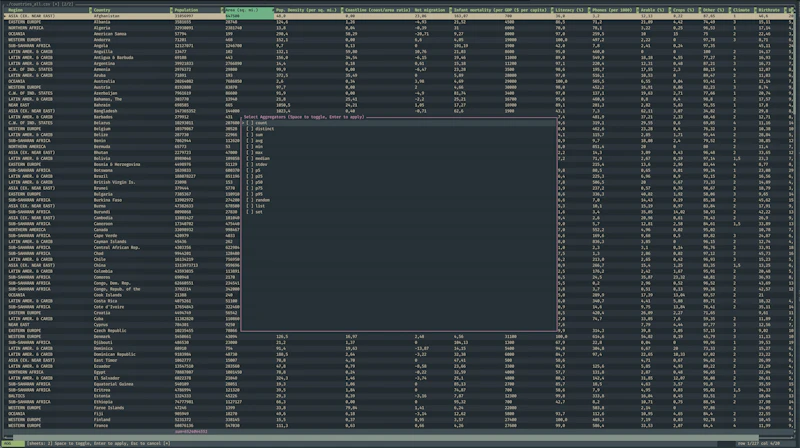Click the Population sum total in footer

[191, 432]
